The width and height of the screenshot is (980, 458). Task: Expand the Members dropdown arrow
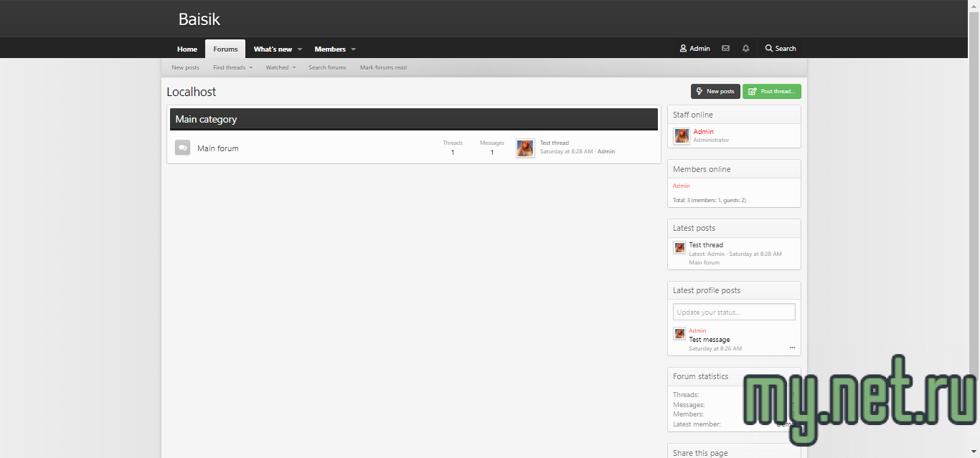(354, 49)
